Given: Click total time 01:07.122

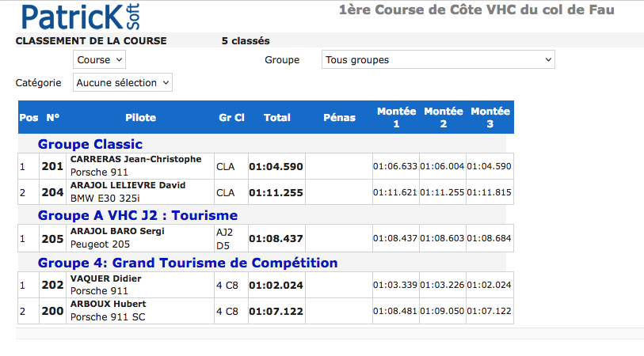Looking at the screenshot, I should 276,311.
